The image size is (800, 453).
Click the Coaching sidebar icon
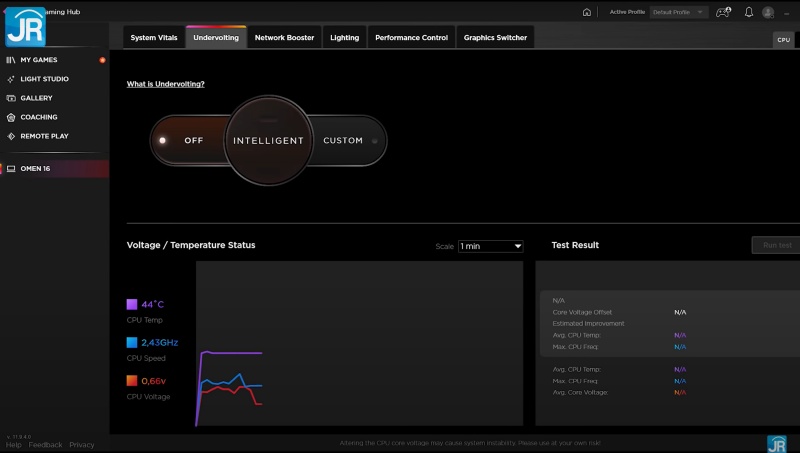(x=11, y=117)
